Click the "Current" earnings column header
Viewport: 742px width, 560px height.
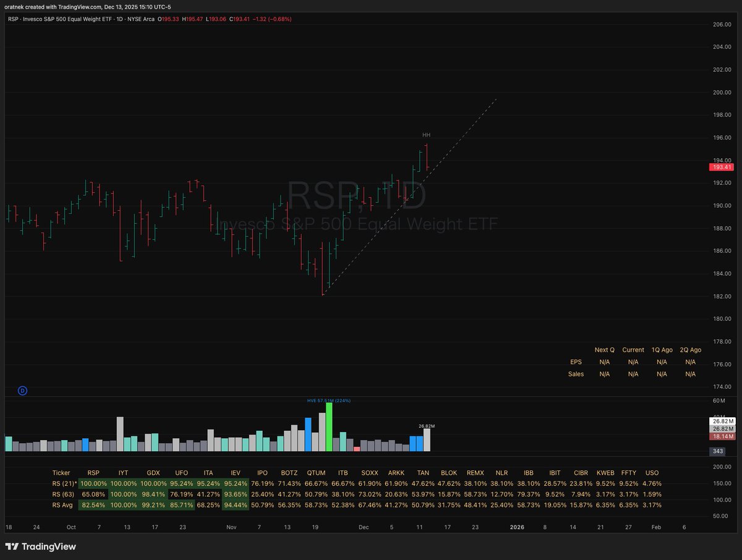pos(633,349)
